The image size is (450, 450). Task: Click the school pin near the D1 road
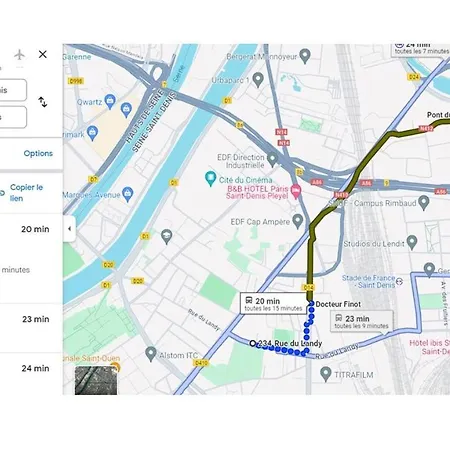[166, 237]
